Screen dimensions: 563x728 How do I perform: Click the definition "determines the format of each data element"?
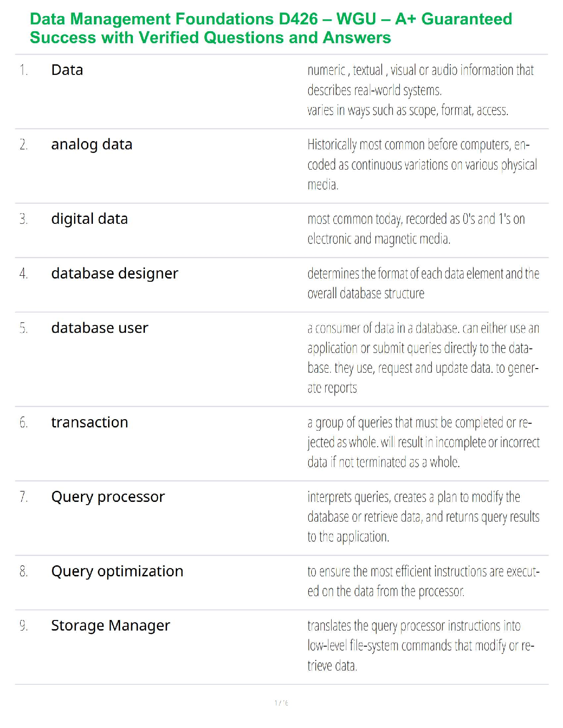point(423,284)
